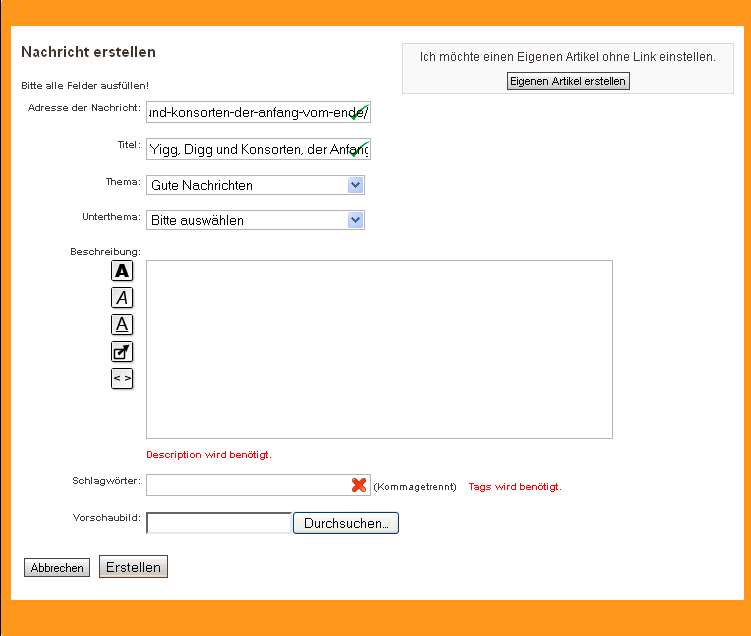Focus the Adresse der Nachricht field

coord(259,112)
